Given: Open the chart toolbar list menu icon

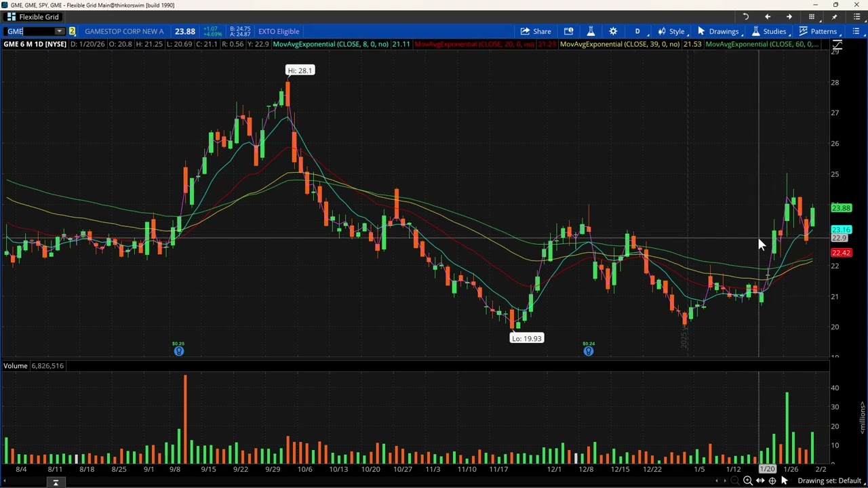Looking at the screenshot, I should tap(856, 31).
